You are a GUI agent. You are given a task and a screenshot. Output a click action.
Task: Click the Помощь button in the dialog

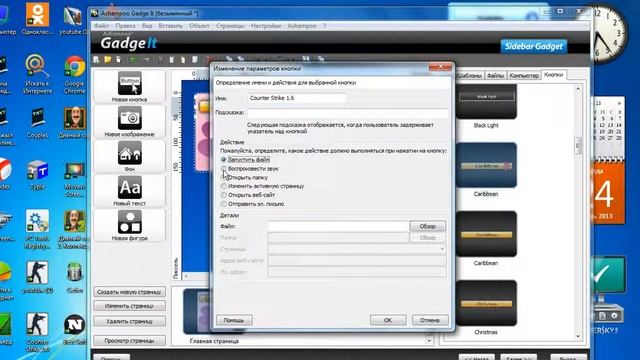(234, 320)
